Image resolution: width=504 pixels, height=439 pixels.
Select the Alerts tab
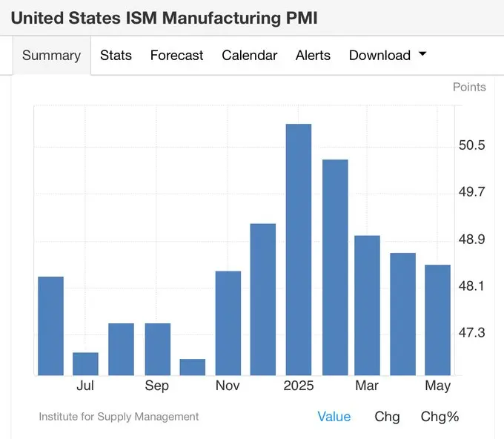click(313, 56)
